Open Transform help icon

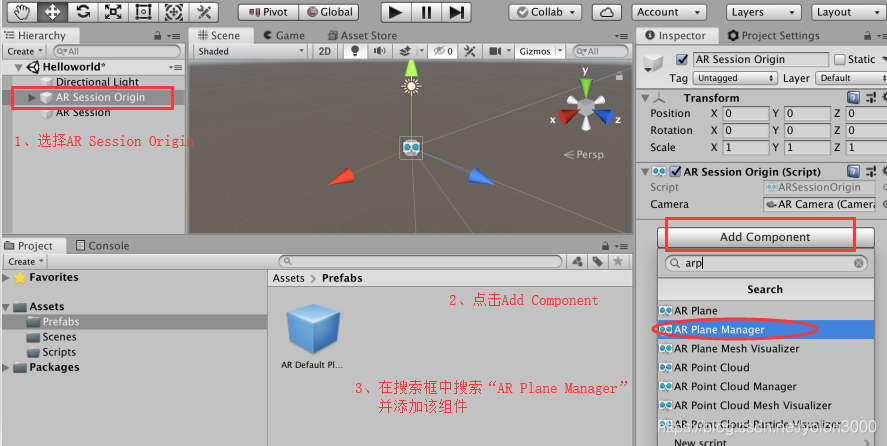(853, 98)
